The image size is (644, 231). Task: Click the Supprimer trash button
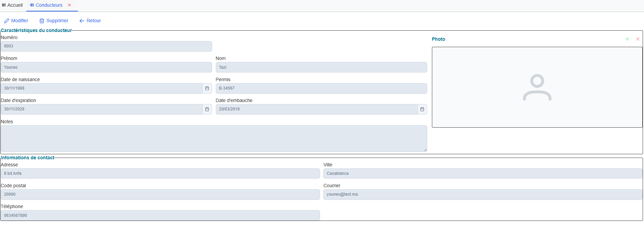point(54,21)
